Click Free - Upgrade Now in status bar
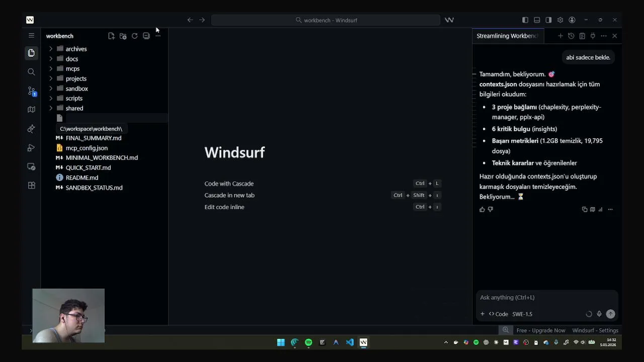 coord(541,330)
